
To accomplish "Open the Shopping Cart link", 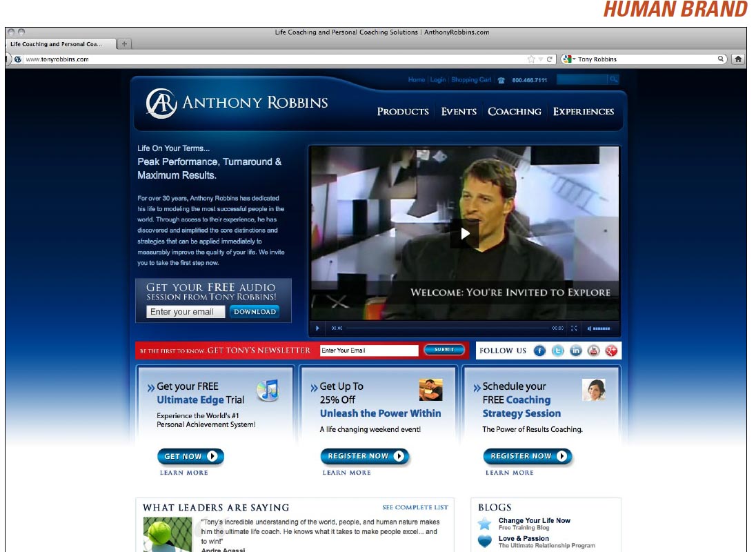I will point(471,79).
